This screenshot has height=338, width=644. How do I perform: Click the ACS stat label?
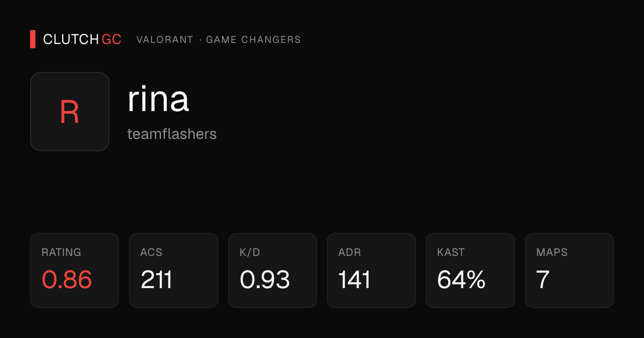tap(151, 252)
